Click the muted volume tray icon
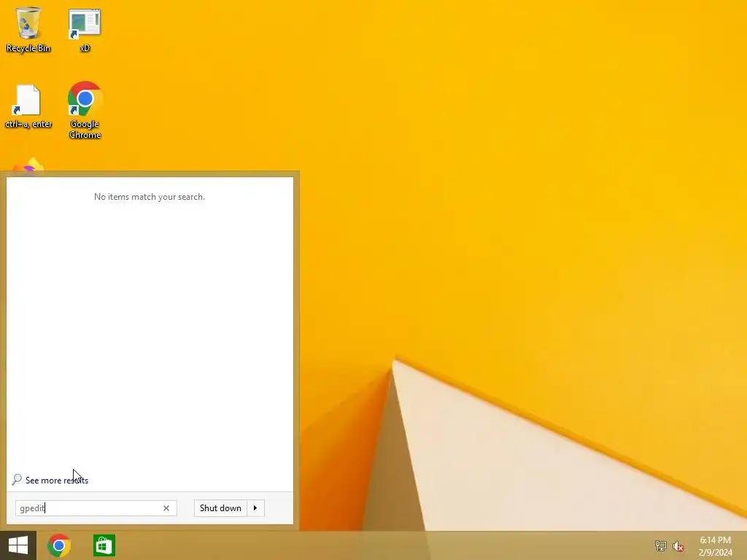Screen dimensions: 747x560 [678, 546]
